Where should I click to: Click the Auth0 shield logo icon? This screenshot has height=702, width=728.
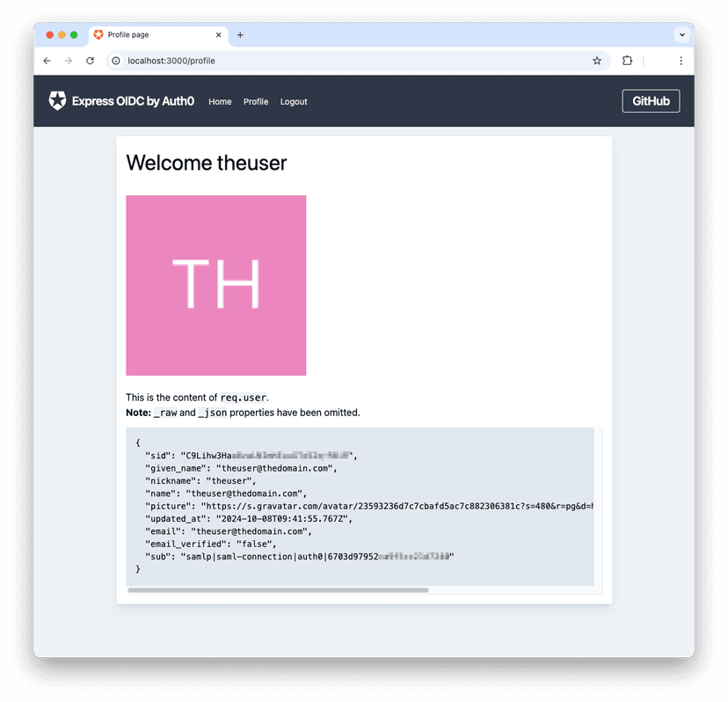57,101
